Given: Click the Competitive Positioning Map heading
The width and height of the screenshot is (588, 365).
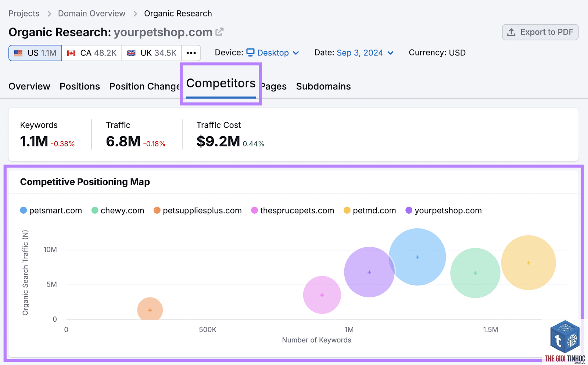Looking at the screenshot, I should click(85, 182).
